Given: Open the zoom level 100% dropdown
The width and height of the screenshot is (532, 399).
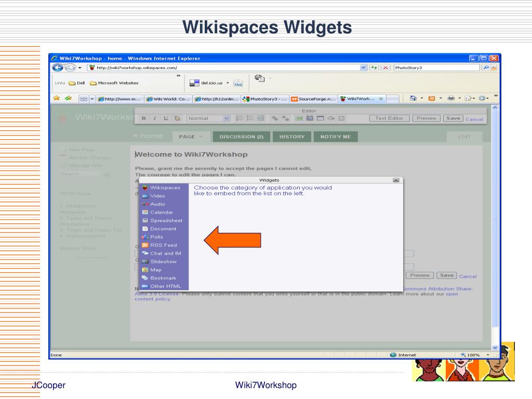Looking at the screenshot, I should (x=488, y=355).
